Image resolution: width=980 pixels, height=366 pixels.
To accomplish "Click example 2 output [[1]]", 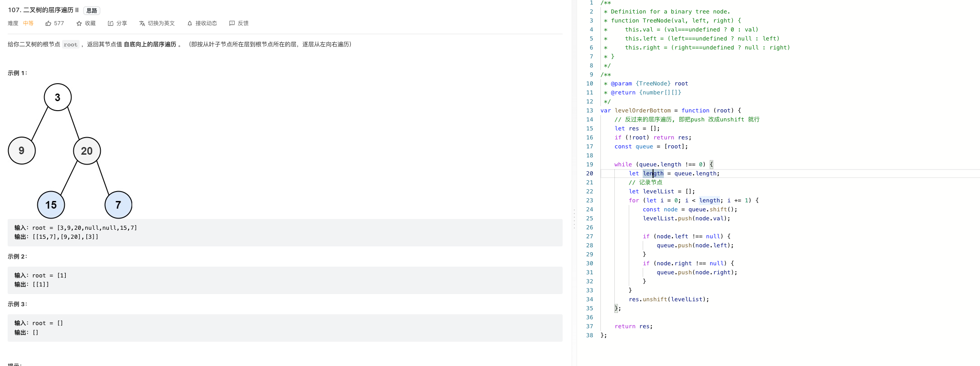I will [31, 285].
